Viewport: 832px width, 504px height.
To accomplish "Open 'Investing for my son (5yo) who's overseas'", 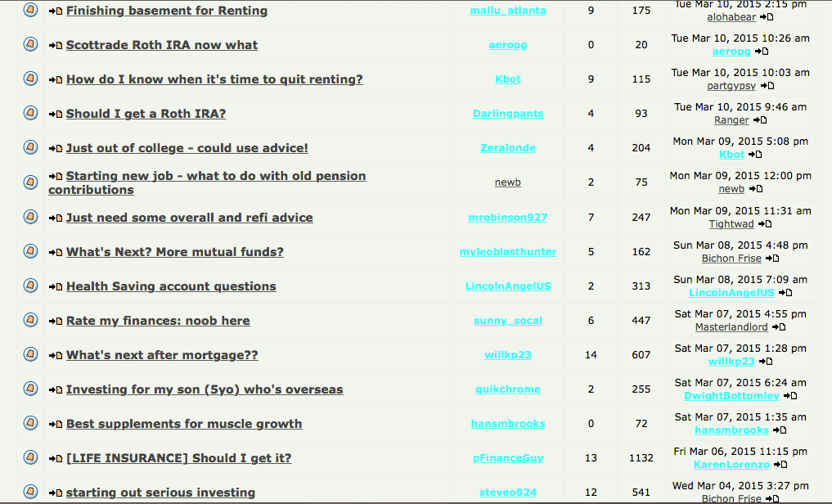I will coord(205,389).
